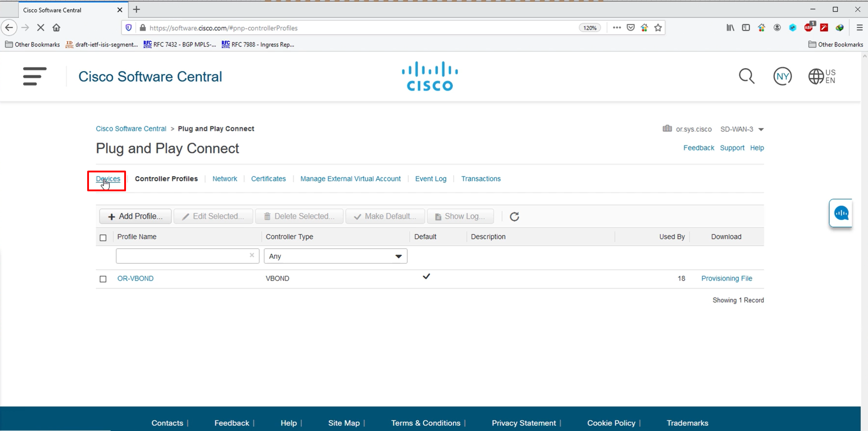Toggle the select-all header checkbox
This screenshot has height=431, width=868.
(x=103, y=238)
